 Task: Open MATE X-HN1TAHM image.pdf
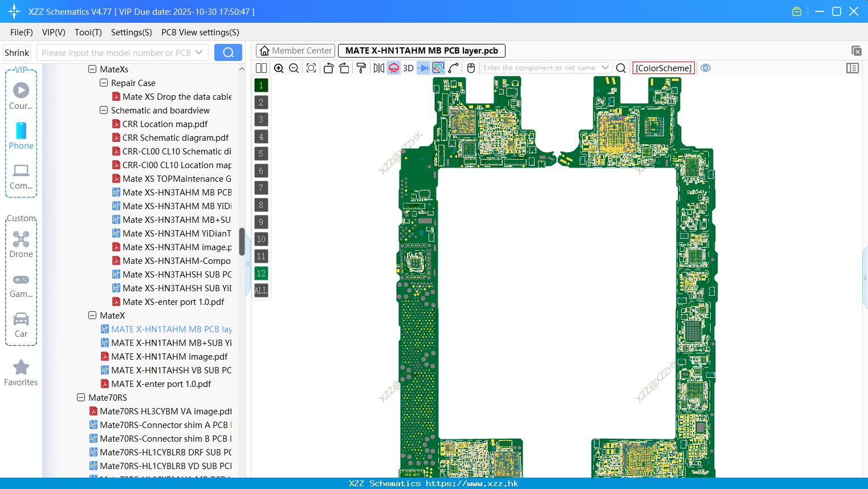(169, 356)
